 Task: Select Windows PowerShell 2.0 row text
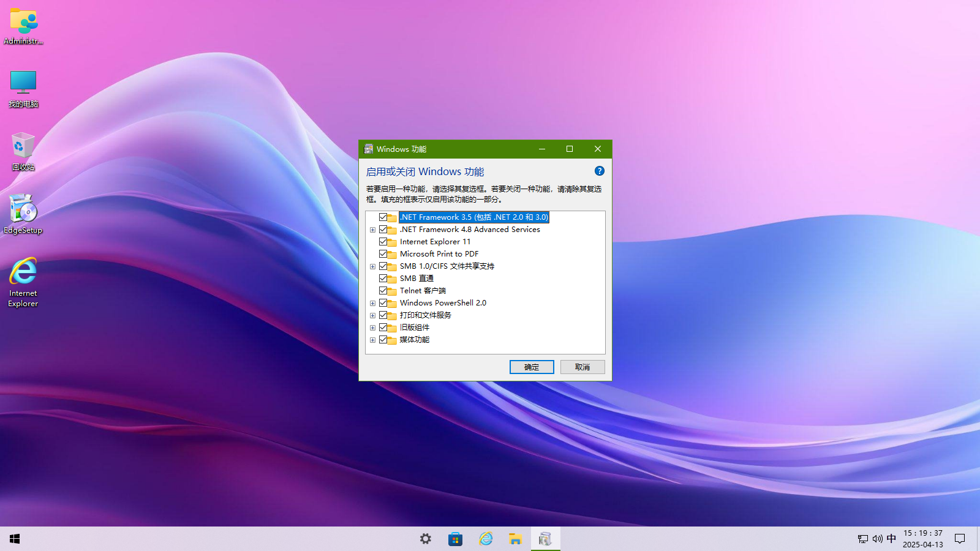pyautogui.click(x=443, y=303)
